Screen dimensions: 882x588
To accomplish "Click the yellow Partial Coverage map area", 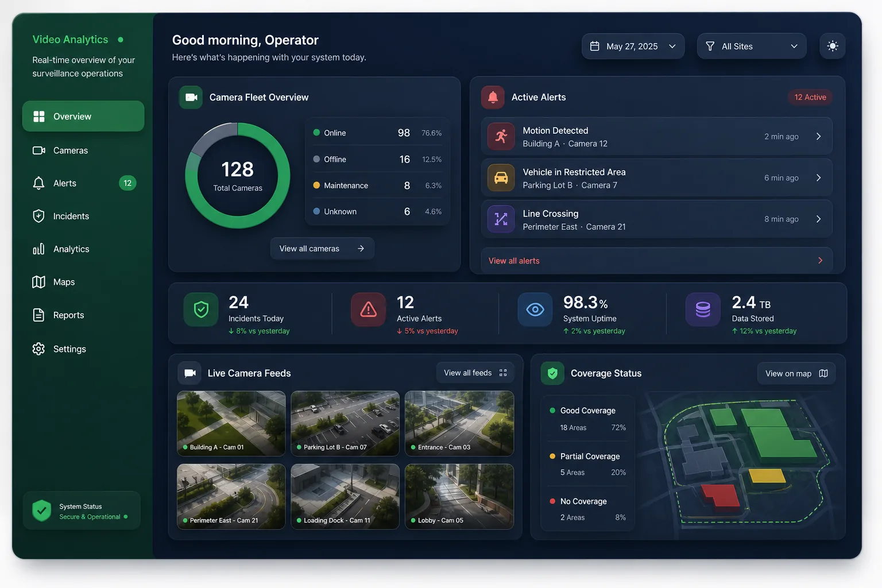I will 767,476.
